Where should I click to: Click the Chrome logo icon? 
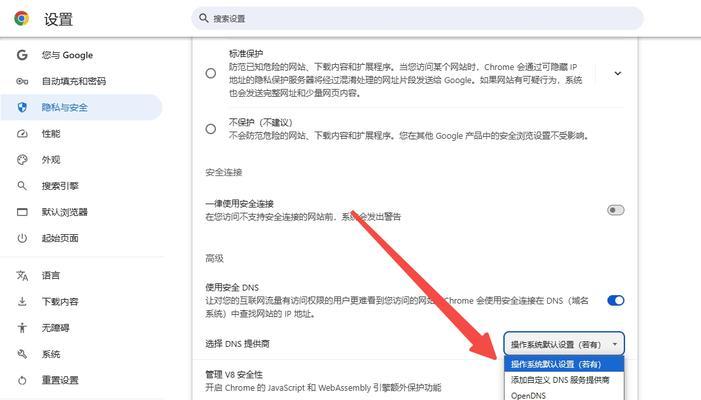coord(21,18)
